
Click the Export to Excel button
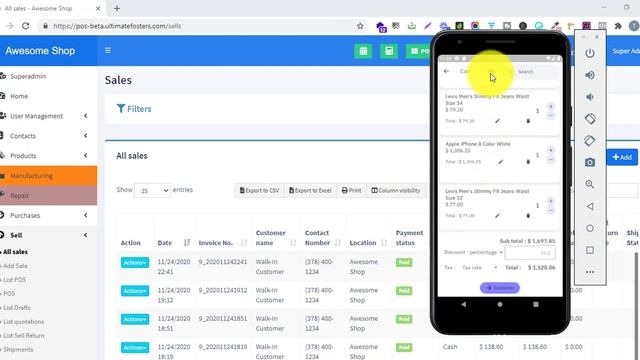[x=310, y=191]
